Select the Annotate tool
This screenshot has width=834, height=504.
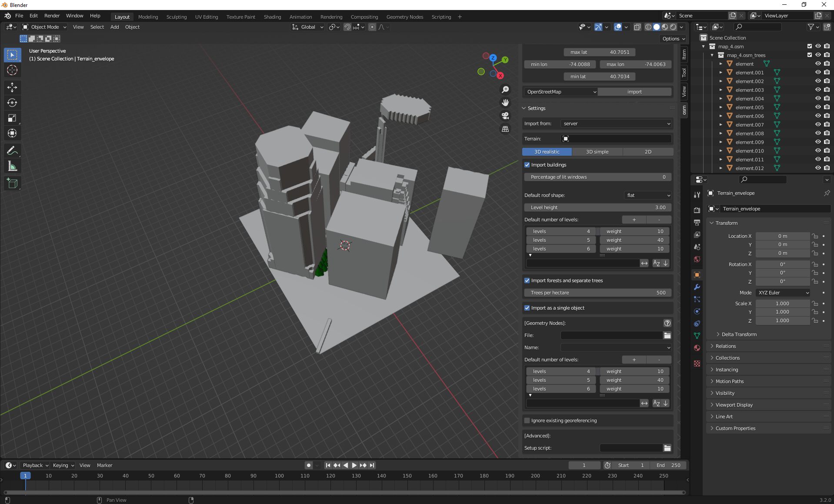pos(12,150)
